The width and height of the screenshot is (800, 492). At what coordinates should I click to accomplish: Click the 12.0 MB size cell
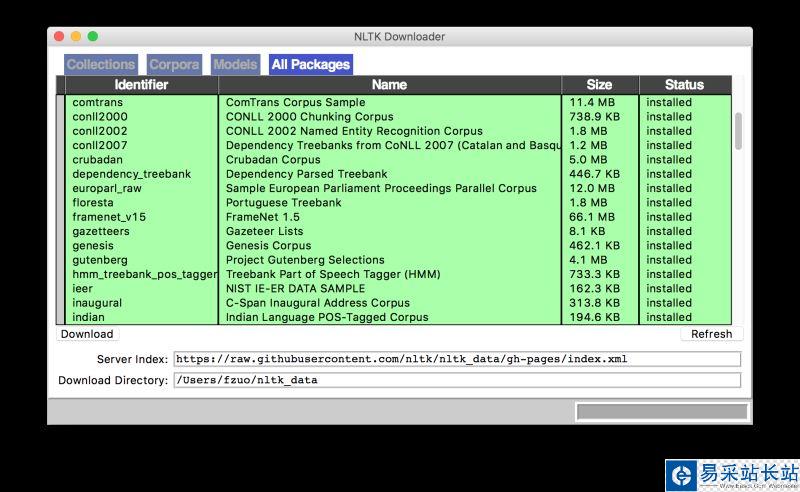click(592, 188)
